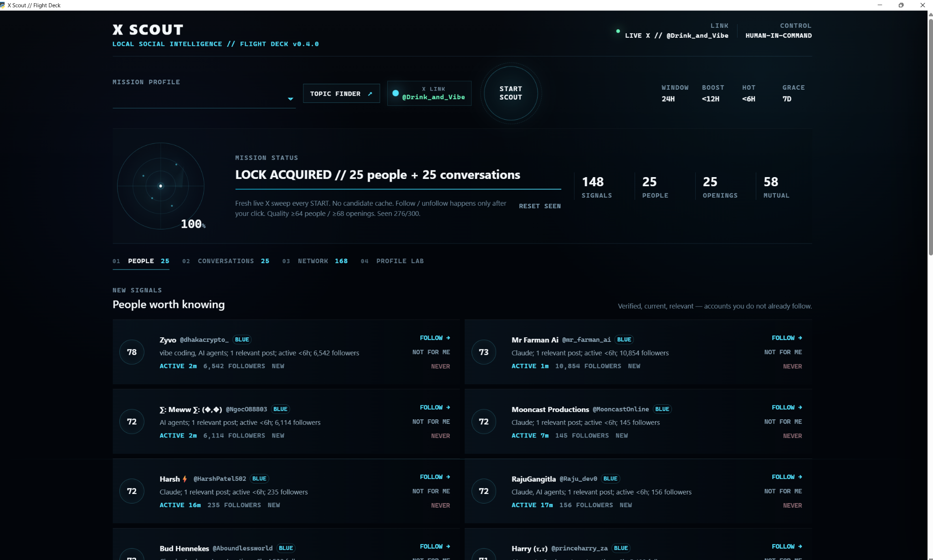Click the X Link @Drink_and_Vibe button

[429, 93]
